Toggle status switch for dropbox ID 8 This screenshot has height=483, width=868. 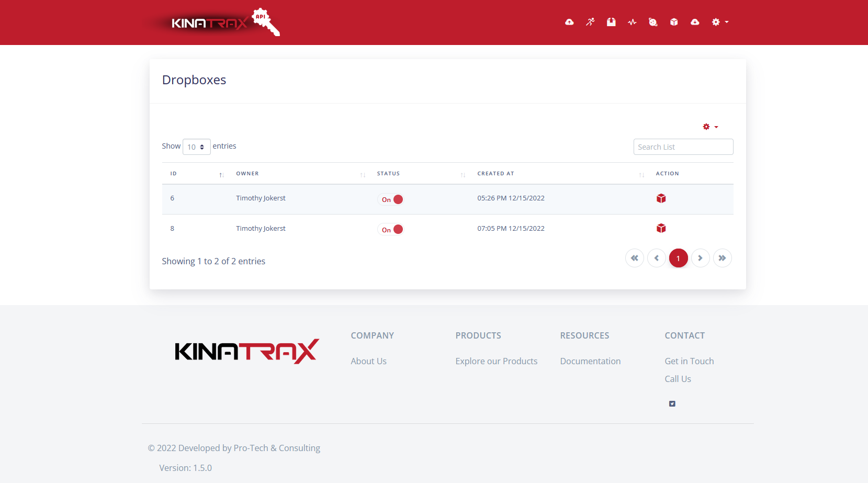tap(391, 230)
